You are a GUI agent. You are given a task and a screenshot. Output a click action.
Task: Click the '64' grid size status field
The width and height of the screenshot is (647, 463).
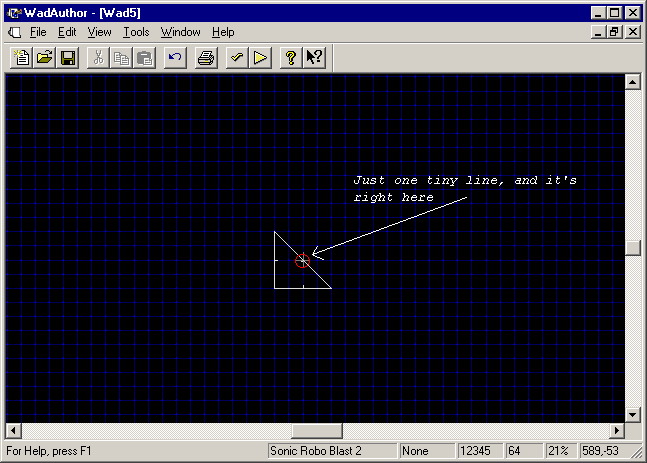pos(524,451)
